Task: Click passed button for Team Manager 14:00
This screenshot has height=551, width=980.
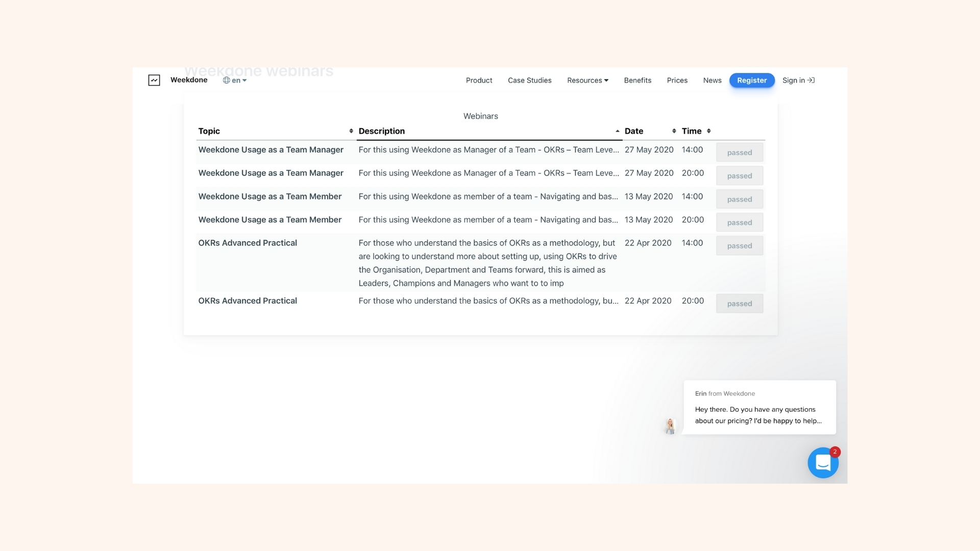Action: (x=740, y=153)
